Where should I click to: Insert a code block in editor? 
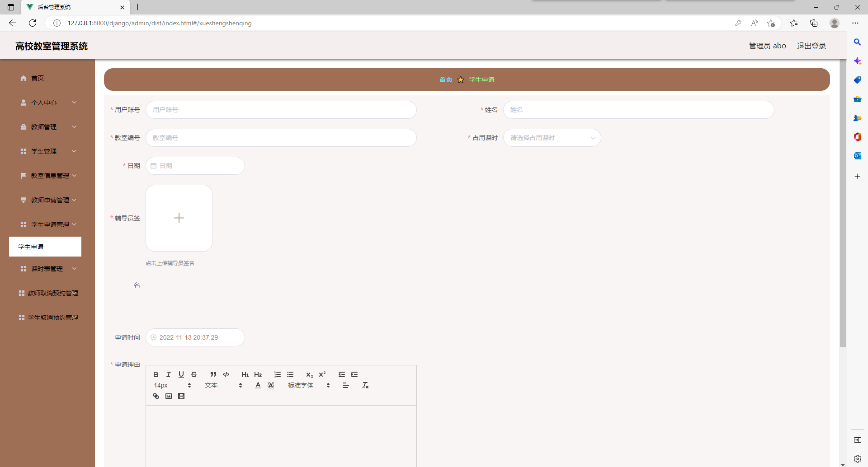[x=226, y=374]
